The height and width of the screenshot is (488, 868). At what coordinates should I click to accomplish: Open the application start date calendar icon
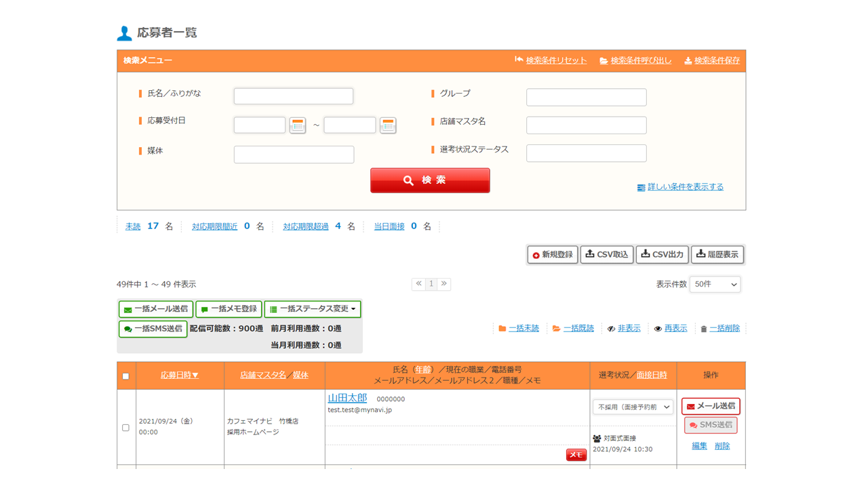(x=297, y=125)
